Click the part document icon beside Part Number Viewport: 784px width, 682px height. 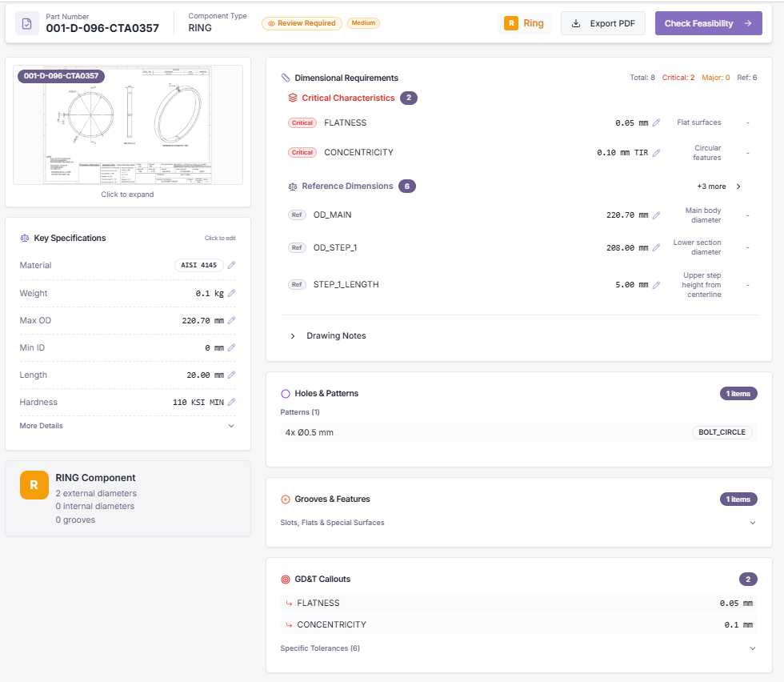[x=27, y=23]
